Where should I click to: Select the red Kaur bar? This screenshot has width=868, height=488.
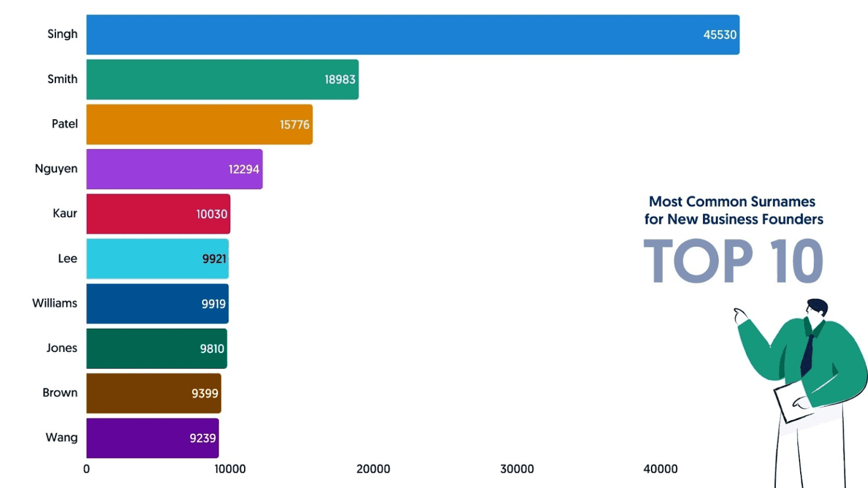click(158, 214)
